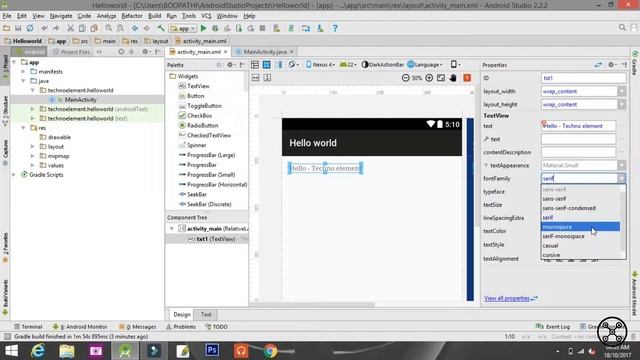Open Palette settings gear icon
Viewport: 640px width, 360px height.
[231, 64]
